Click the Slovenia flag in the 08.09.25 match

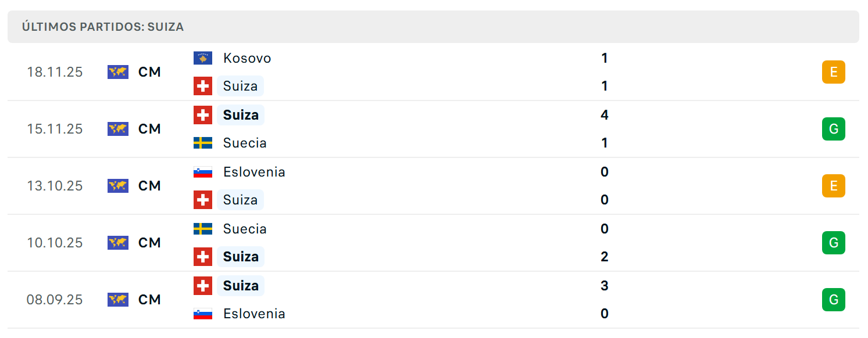click(203, 314)
